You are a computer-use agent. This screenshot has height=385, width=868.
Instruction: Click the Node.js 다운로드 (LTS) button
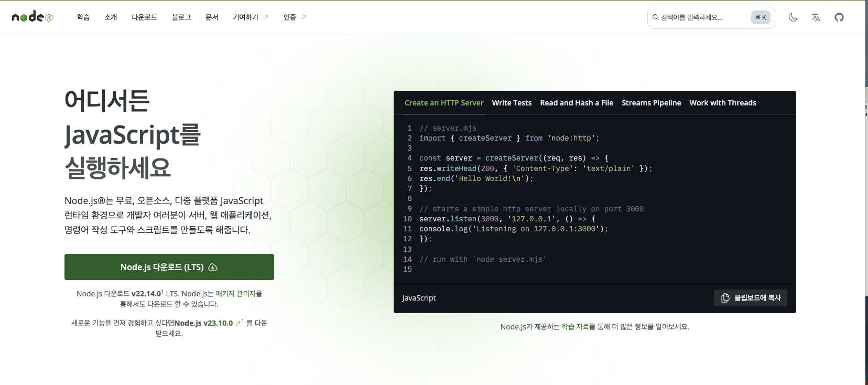(x=169, y=267)
